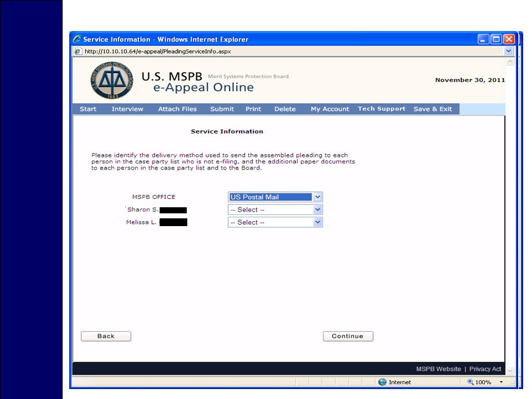This screenshot has width=532, height=399.
Task: Open the MSPB Website footer link
Action: click(438, 369)
